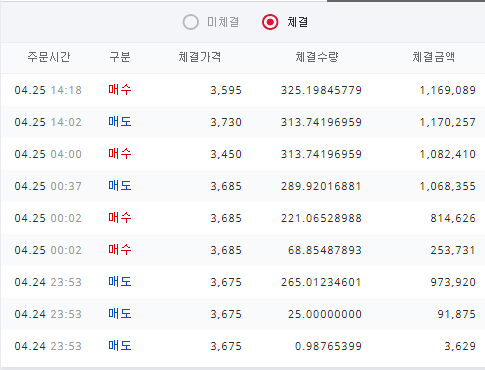Click 매수 label in 14:18 row

pos(120,90)
